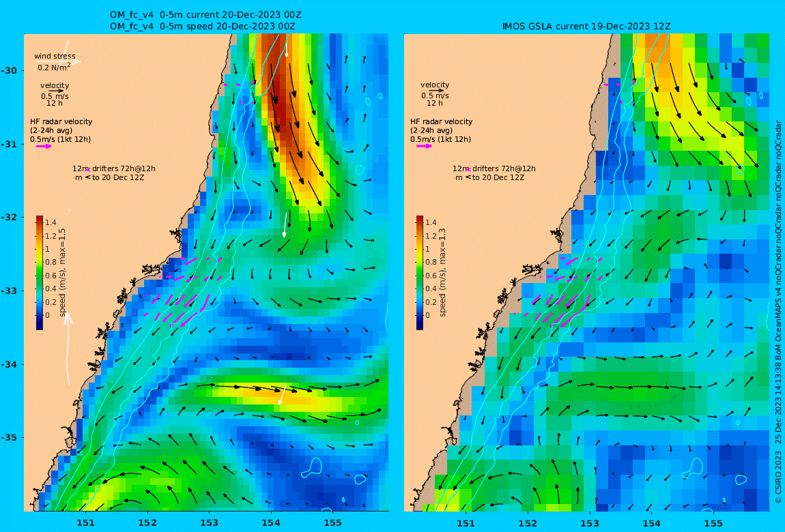
Task: Click longitude 154 under IMOS GSLA map
Action: (x=651, y=524)
